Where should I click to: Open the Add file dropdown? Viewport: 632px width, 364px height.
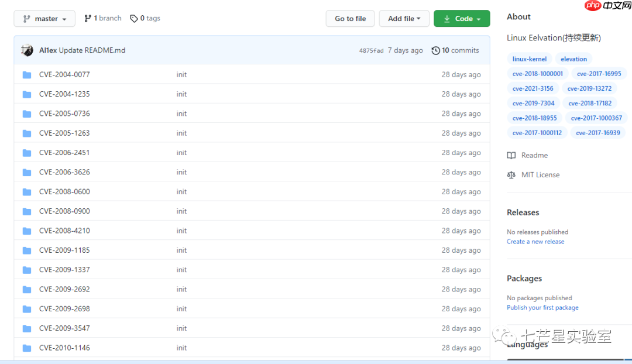pyautogui.click(x=404, y=19)
